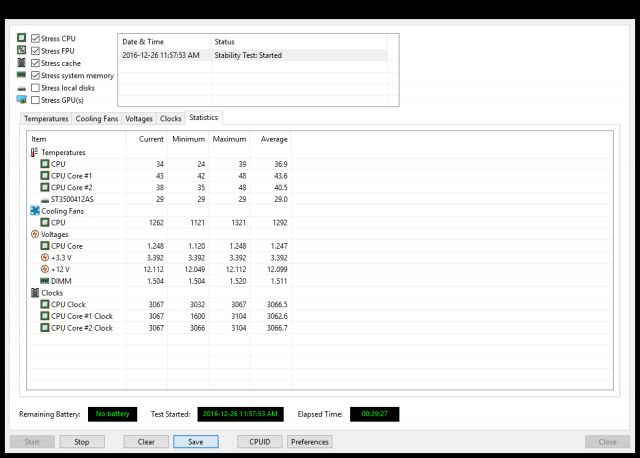640x458 pixels.
Task: Click the chip icon of the CPU fan row
Action: [x=44, y=222]
